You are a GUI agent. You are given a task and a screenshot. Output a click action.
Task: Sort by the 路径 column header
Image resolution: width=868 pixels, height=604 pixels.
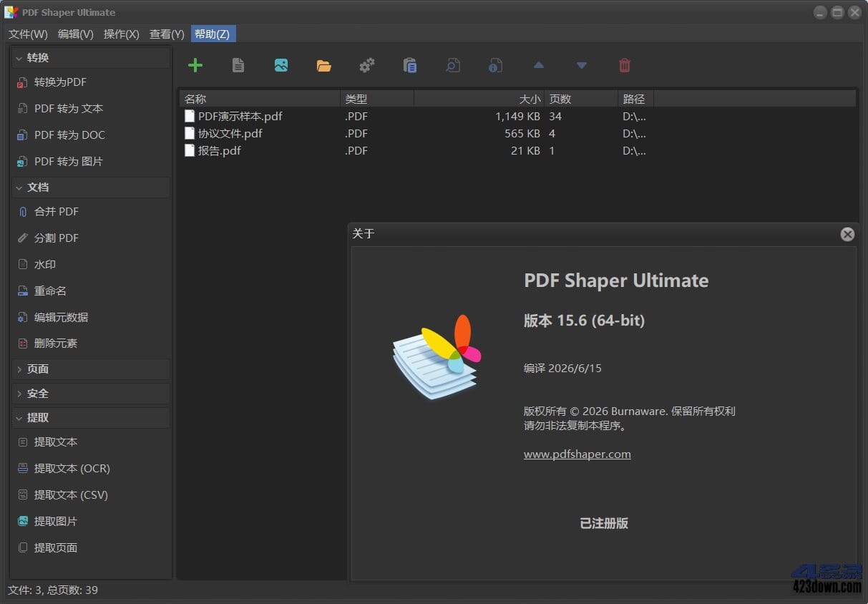click(x=635, y=99)
